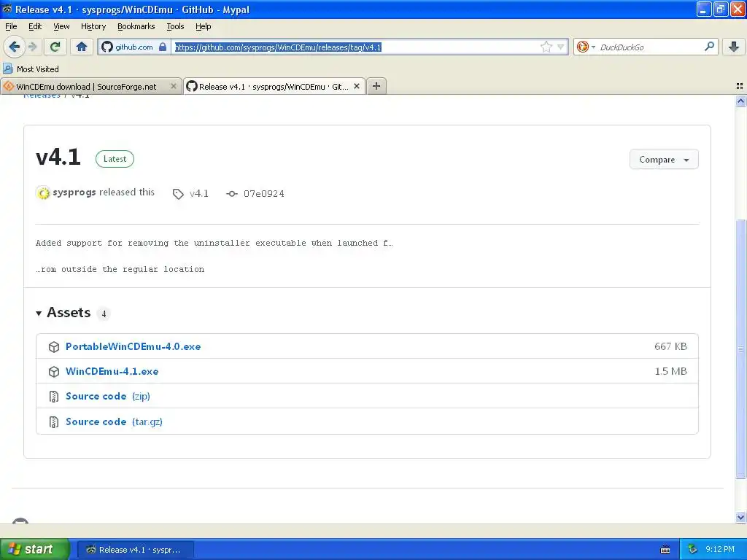Viewport: 747px width, 560px height.
Task: Download PortableWinCDEmu-4.0.exe
Action: (133, 346)
